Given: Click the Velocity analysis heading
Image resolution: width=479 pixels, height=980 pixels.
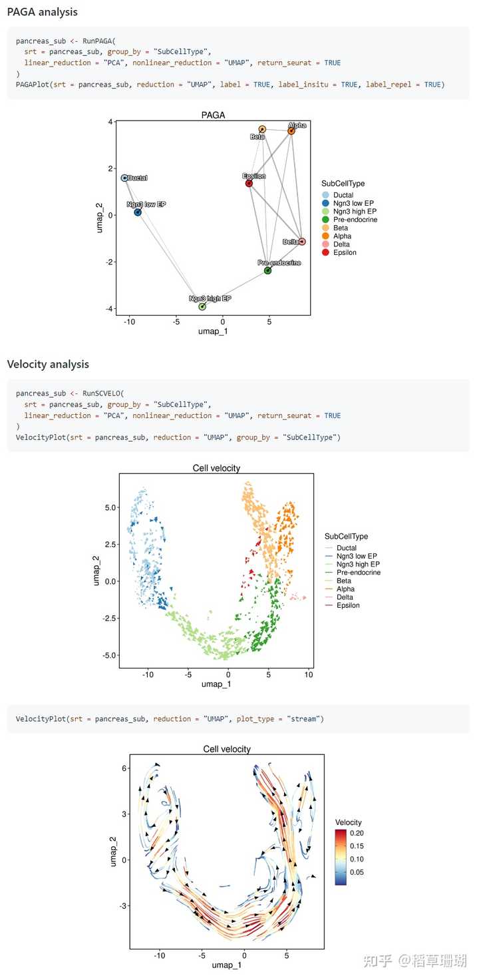Looking at the screenshot, I should (x=48, y=364).
